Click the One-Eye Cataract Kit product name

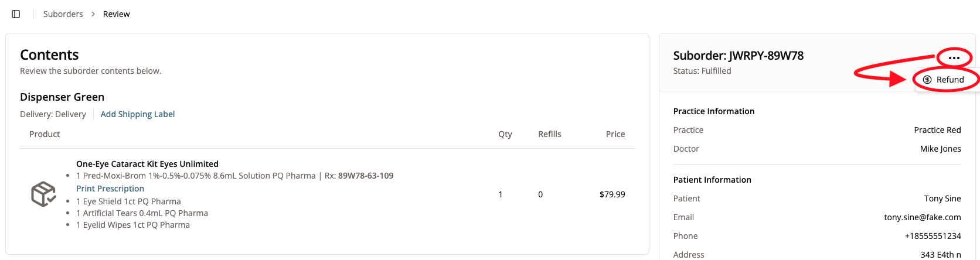coord(147,164)
